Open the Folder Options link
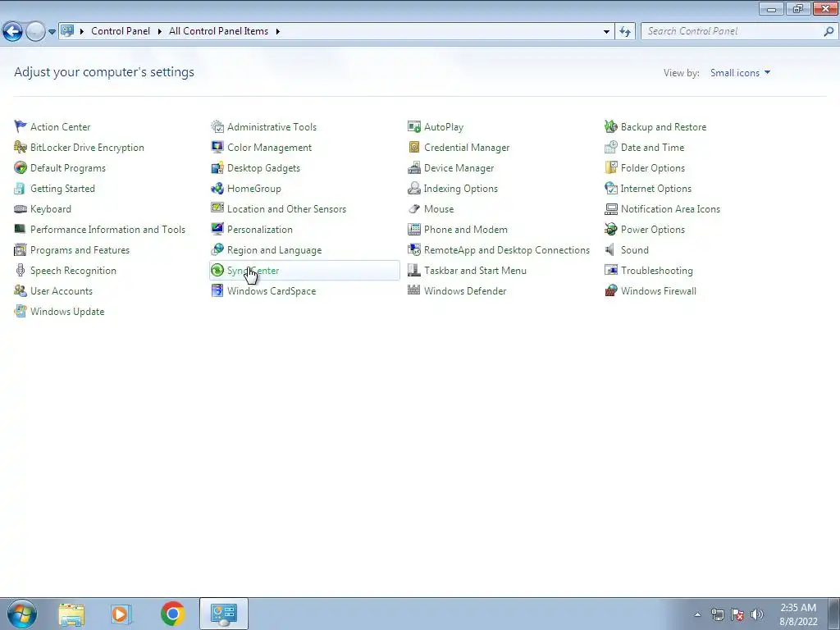840x630 pixels. pyautogui.click(x=652, y=167)
